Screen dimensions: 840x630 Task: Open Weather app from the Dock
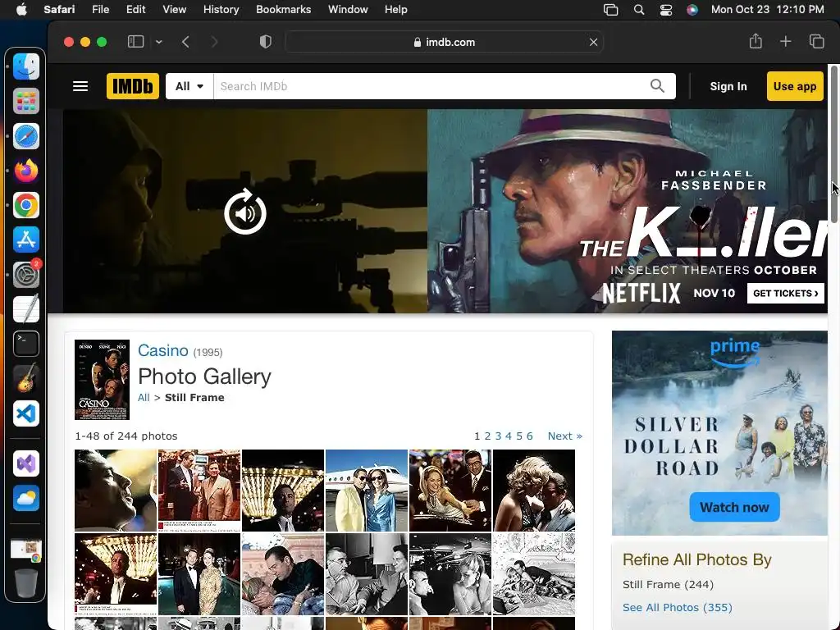[26, 498]
